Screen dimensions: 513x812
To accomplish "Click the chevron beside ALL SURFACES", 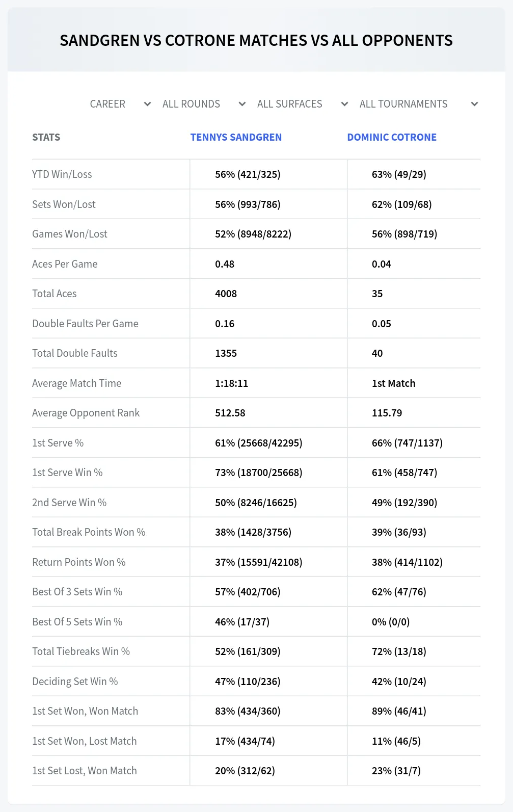I will (344, 104).
